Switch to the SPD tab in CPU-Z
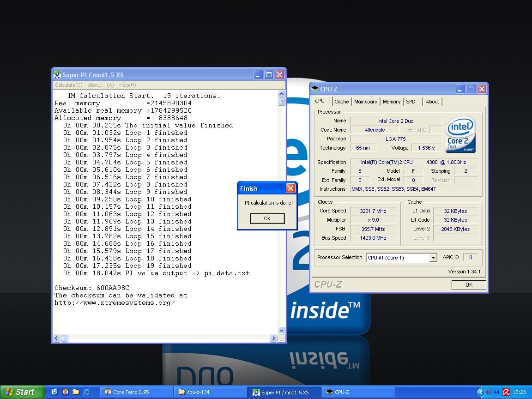This screenshot has width=532, height=399. pyautogui.click(x=411, y=102)
